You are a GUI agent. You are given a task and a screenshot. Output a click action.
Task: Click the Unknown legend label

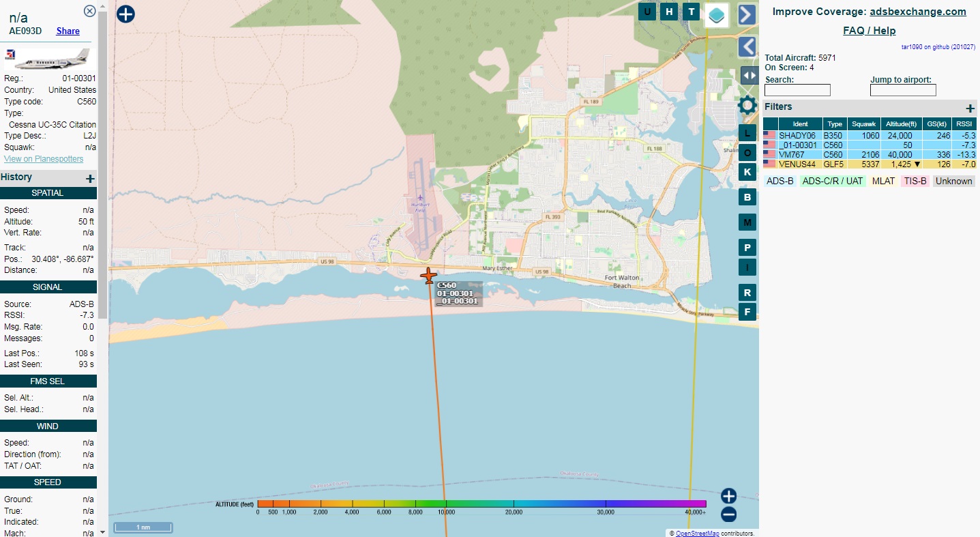[953, 181]
